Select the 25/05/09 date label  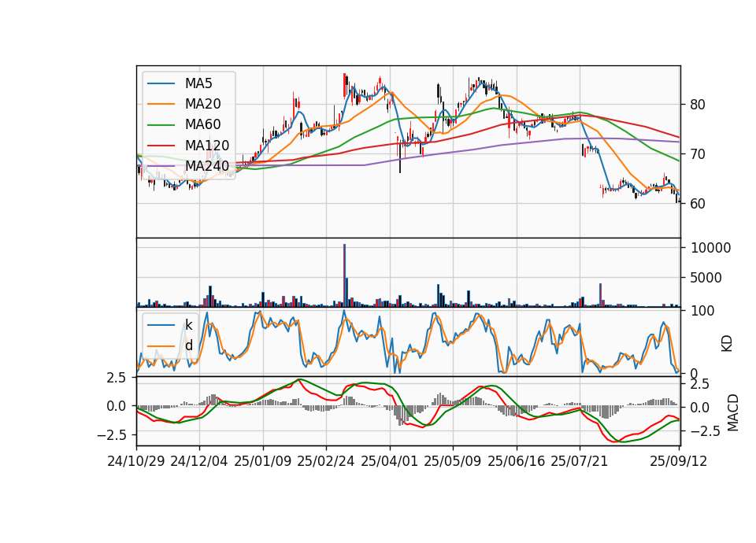[x=453, y=461]
